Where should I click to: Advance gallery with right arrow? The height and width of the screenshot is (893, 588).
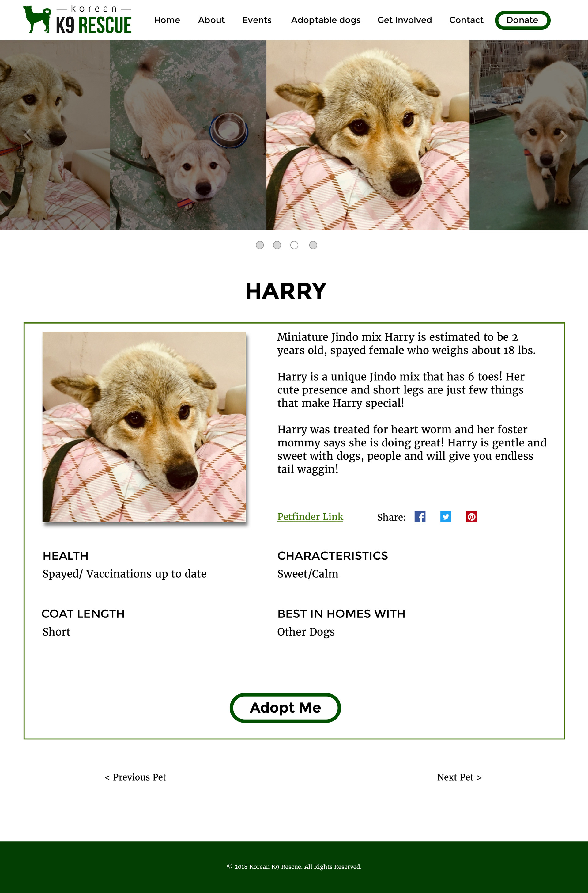coord(563,136)
